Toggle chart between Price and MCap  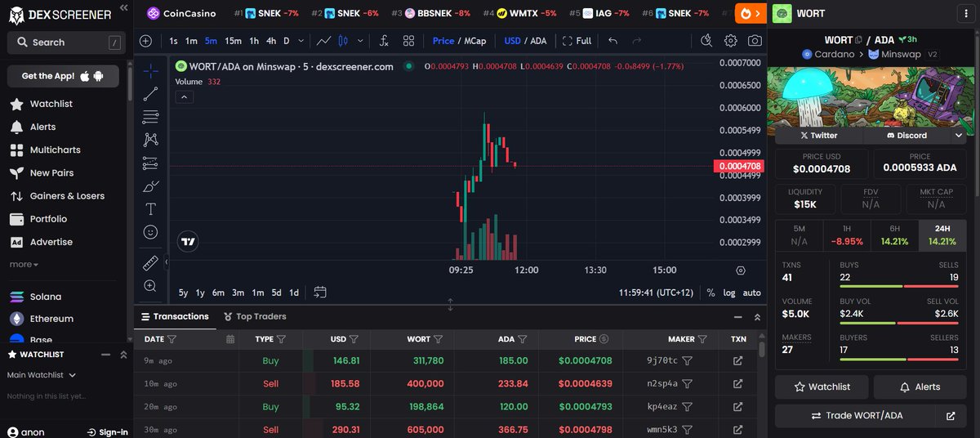[x=459, y=41]
